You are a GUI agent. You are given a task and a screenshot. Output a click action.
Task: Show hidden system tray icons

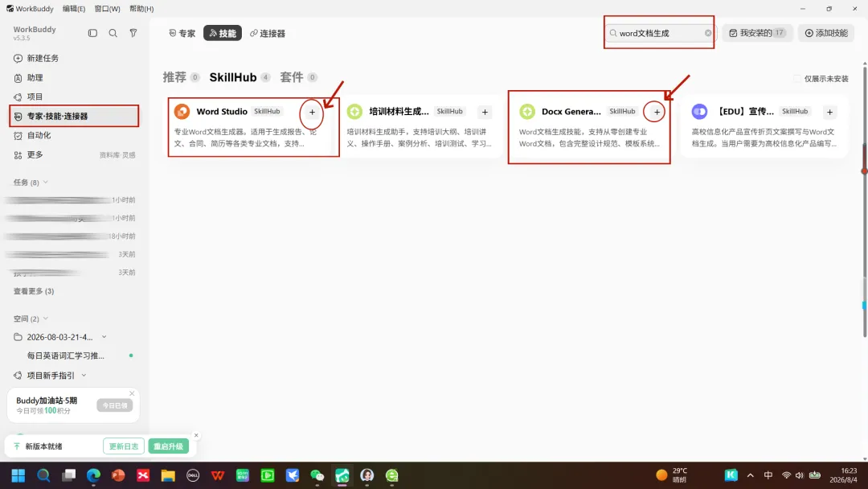coord(750,475)
